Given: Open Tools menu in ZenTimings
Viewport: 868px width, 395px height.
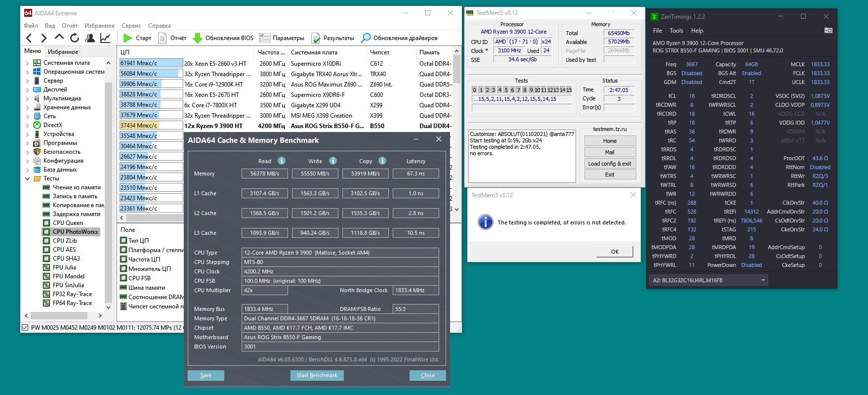Looking at the screenshot, I should tap(676, 31).
